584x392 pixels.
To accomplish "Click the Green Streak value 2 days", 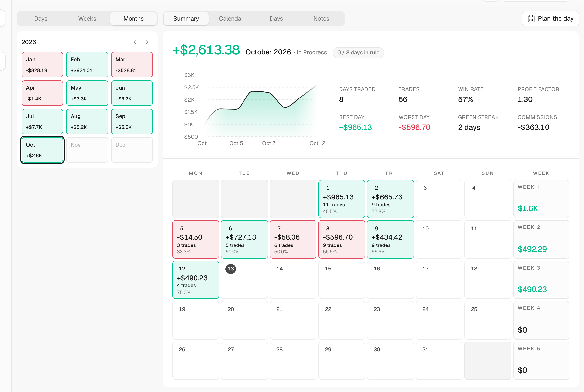I will (x=469, y=127).
